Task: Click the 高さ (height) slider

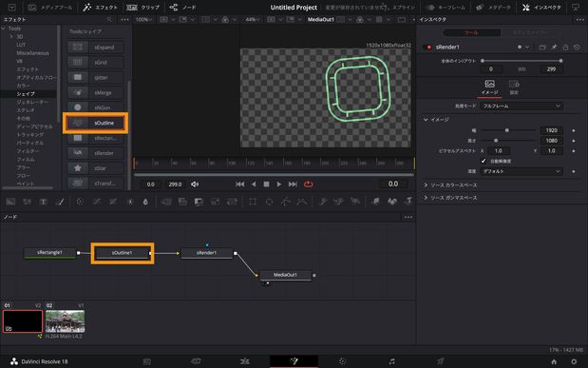Action: [x=508, y=141]
